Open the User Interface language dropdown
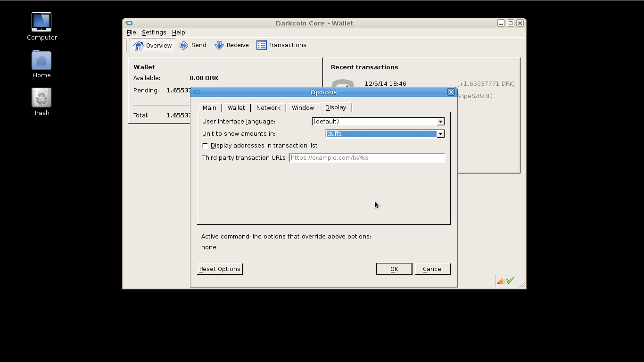The width and height of the screenshot is (644, 362). pos(378,122)
